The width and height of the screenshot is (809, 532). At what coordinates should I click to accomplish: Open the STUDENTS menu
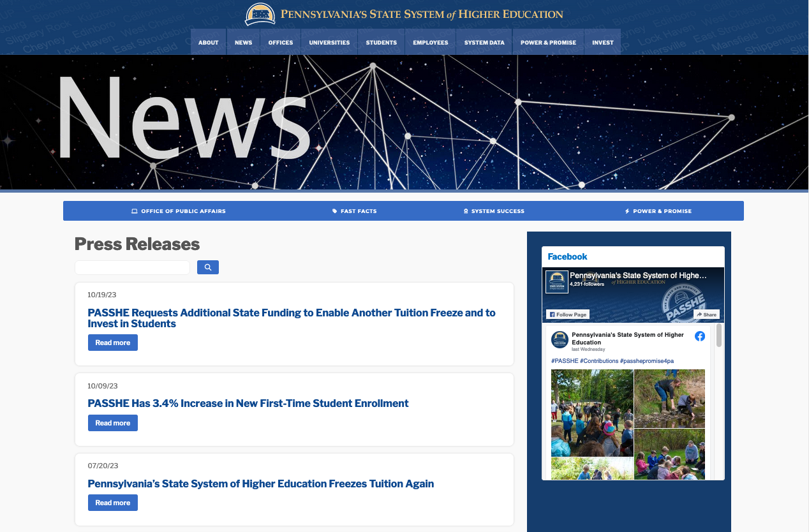[x=382, y=43]
